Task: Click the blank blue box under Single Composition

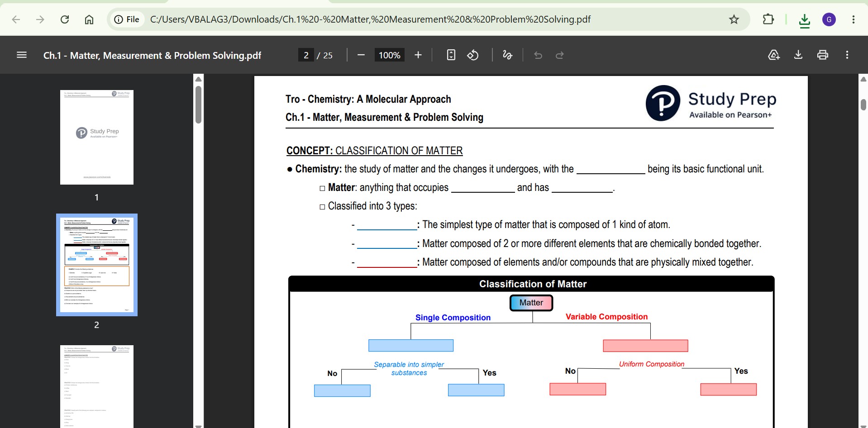Action: 411,346
